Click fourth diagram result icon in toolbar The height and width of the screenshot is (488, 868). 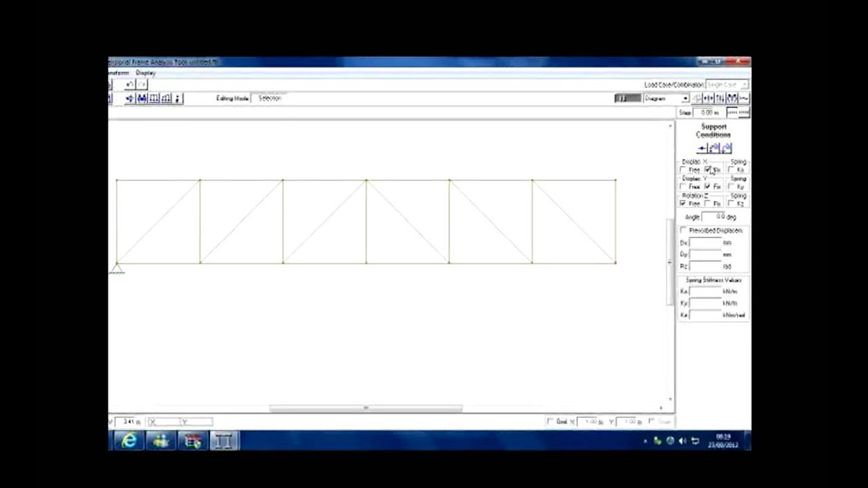[732, 98]
